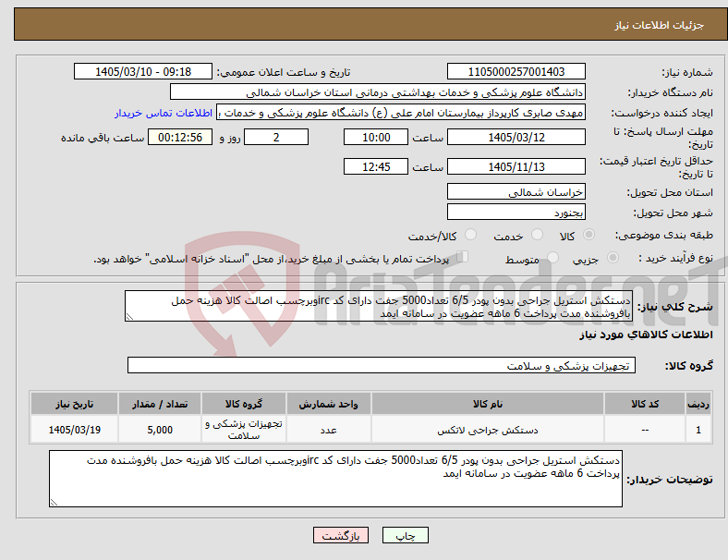The image size is (728, 560).
Task: Click the تاریخ نیاز column header
Action: point(74,404)
